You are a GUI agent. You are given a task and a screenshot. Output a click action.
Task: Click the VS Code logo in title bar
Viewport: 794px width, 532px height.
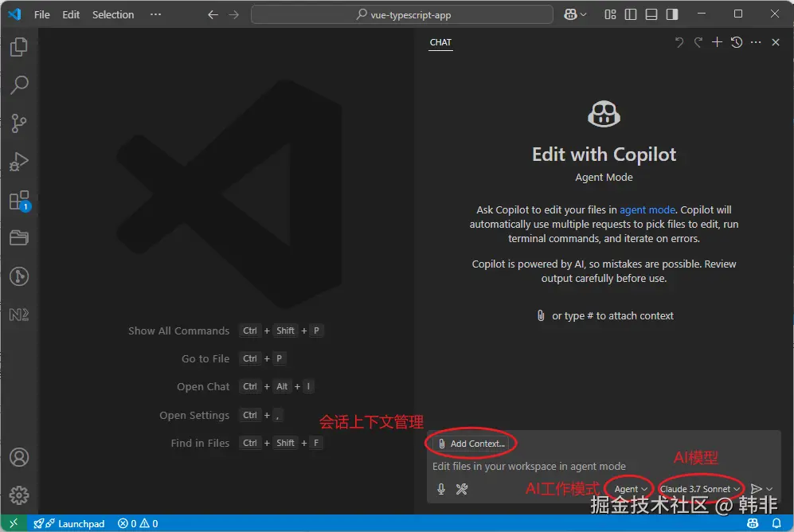[14, 14]
